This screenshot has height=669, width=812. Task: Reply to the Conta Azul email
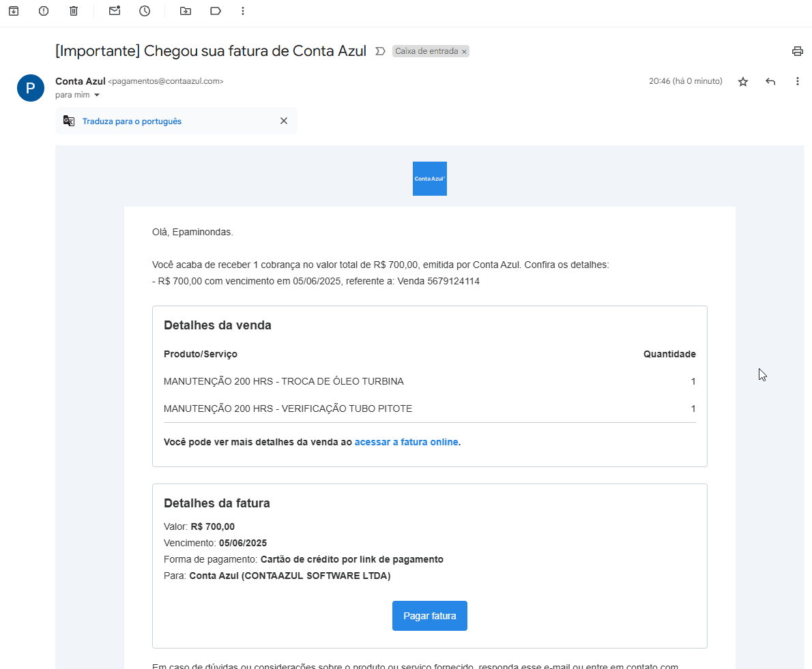point(770,81)
